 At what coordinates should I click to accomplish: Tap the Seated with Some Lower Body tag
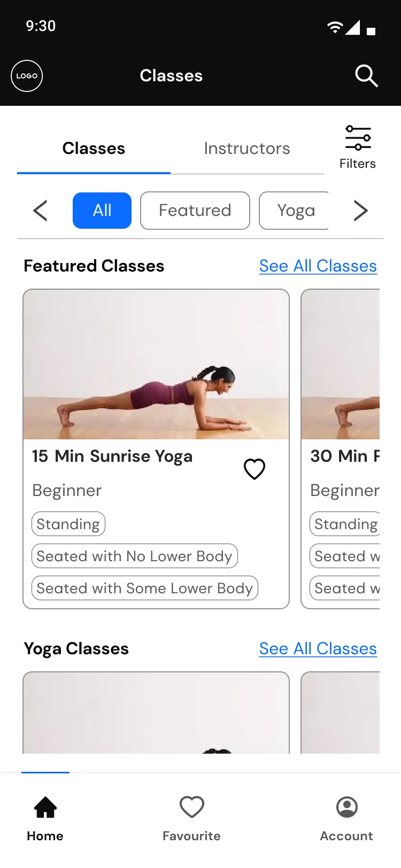[x=144, y=588]
